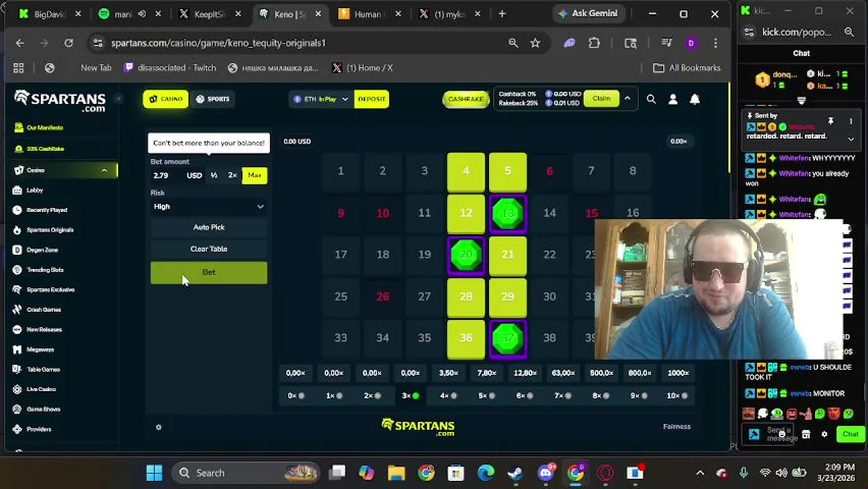Switch to the Casino tab
868x489 pixels.
166,99
